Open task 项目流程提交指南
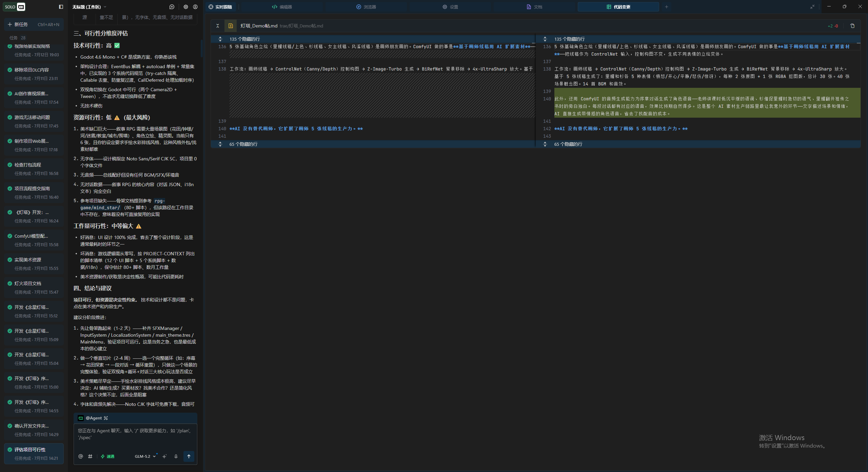Screen dimensions: 868x472 coord(34,193)
